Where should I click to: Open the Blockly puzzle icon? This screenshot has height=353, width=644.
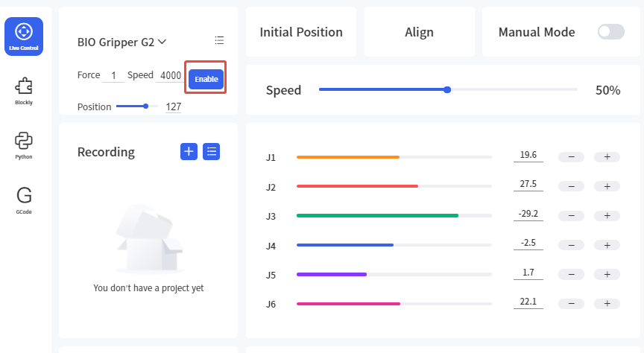(24, 91)
